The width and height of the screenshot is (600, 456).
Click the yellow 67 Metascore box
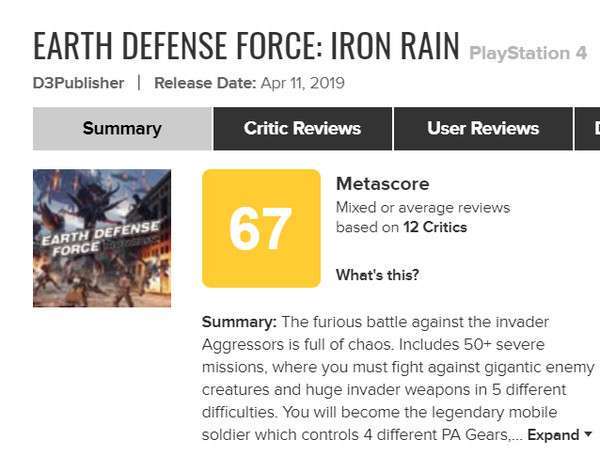tap(261, 228)
